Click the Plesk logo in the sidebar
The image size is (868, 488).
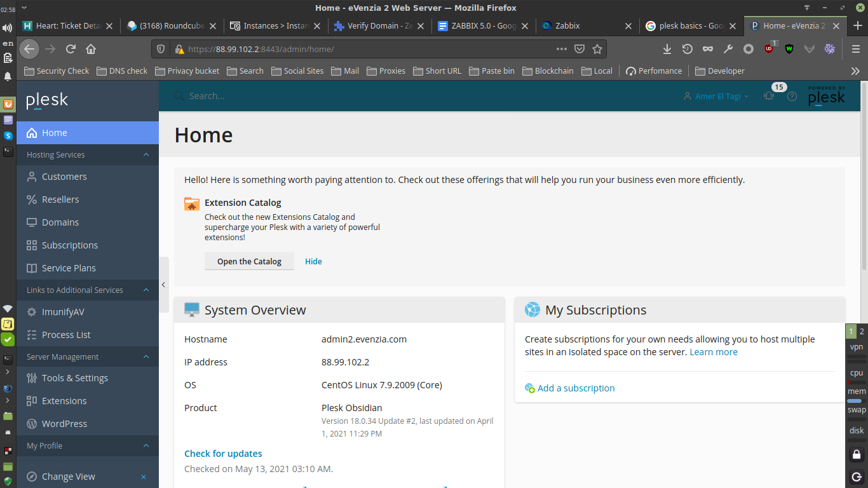click(x=47, y=100)
